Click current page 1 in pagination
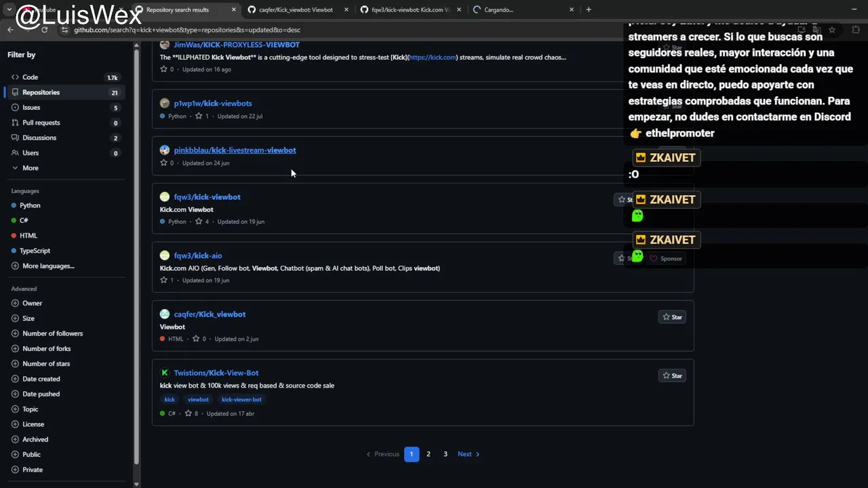 pyautogui.click(x=412, y=454)
